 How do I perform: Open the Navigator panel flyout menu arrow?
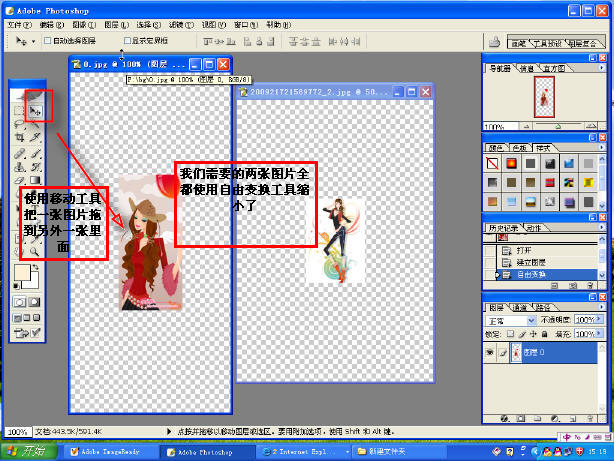pos(601,68)
